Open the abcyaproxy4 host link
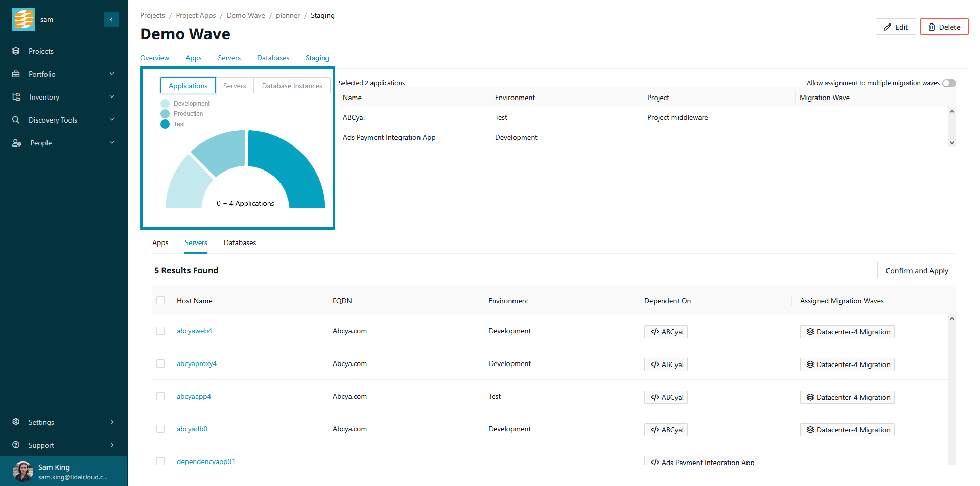Image resolution: width=980 pixels, height=486 pixels. (197, 363)
